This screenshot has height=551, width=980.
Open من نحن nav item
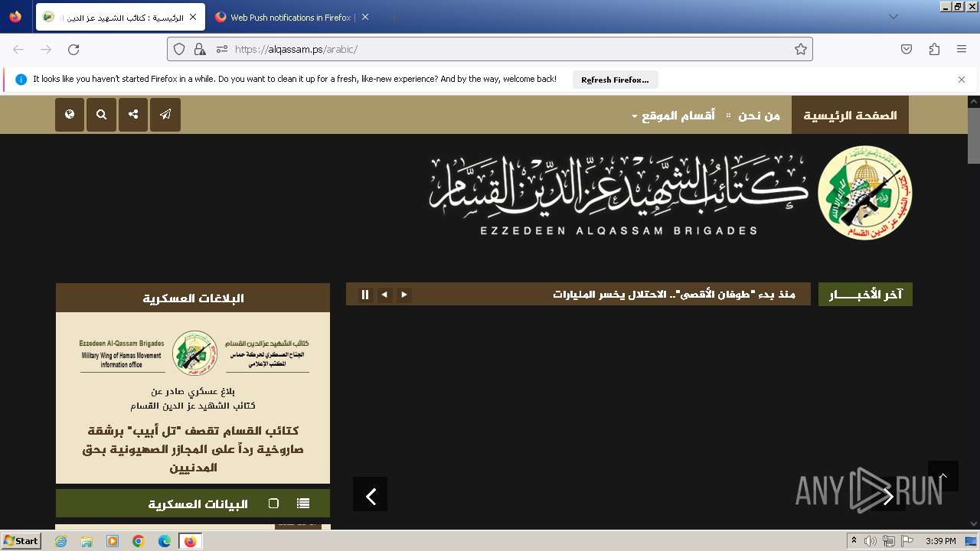759,116
